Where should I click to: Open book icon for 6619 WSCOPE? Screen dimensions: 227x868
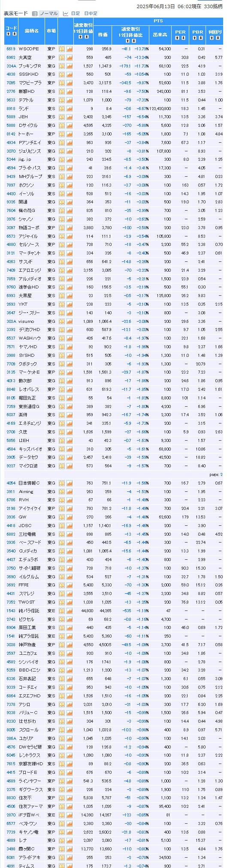pos(61,49)
